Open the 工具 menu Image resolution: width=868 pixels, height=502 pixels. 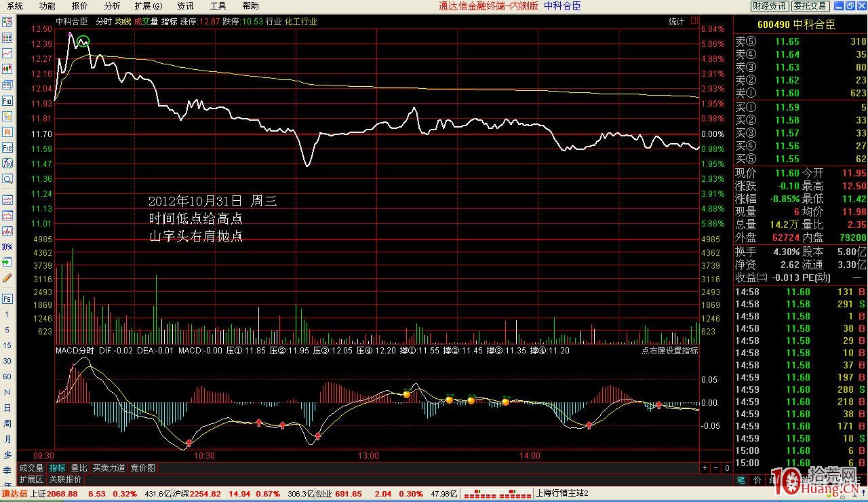[218, 5]
